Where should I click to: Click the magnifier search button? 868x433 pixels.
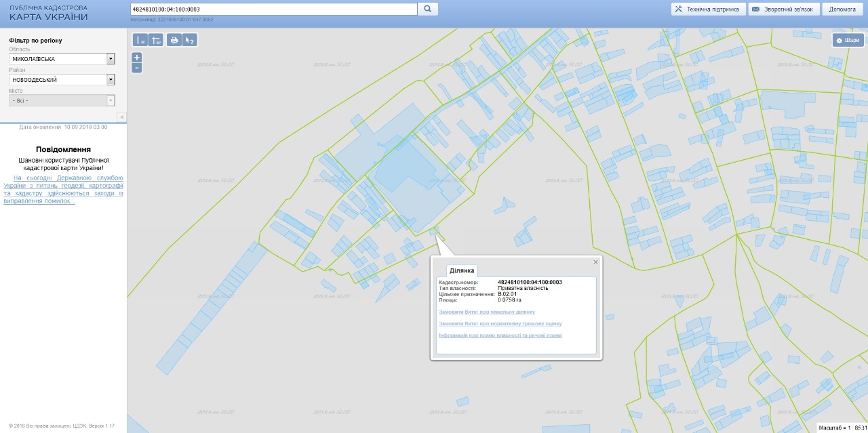point(428,9)
